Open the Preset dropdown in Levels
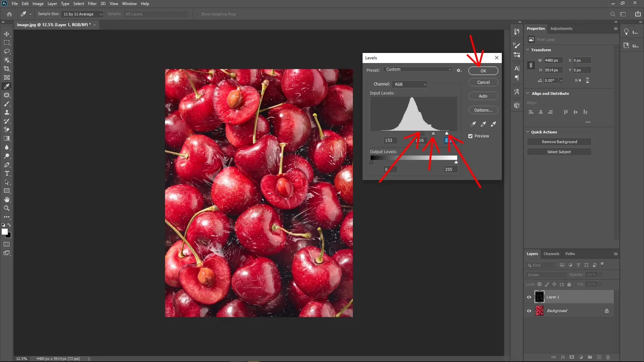 coord(418,69)
